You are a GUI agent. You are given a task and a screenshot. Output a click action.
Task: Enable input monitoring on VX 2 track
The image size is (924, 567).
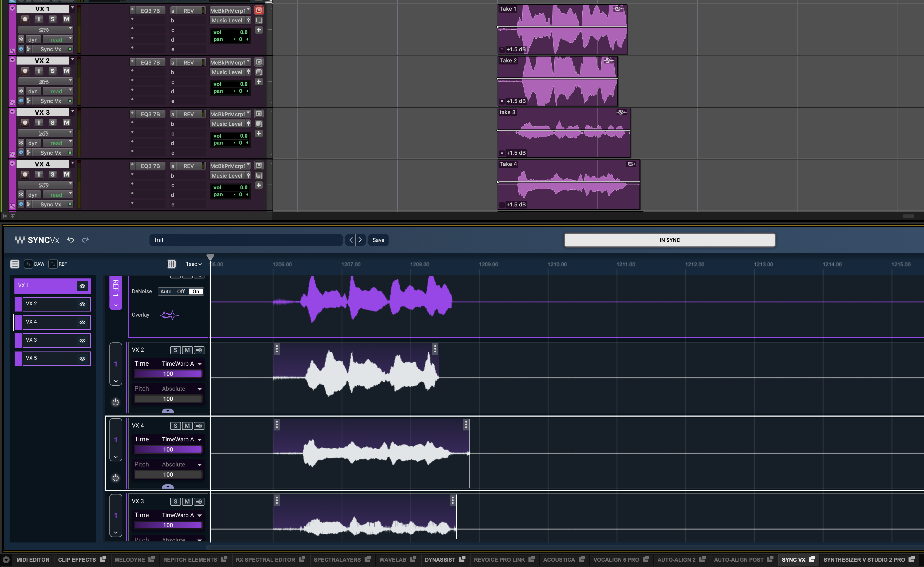[x=39, y=71]
